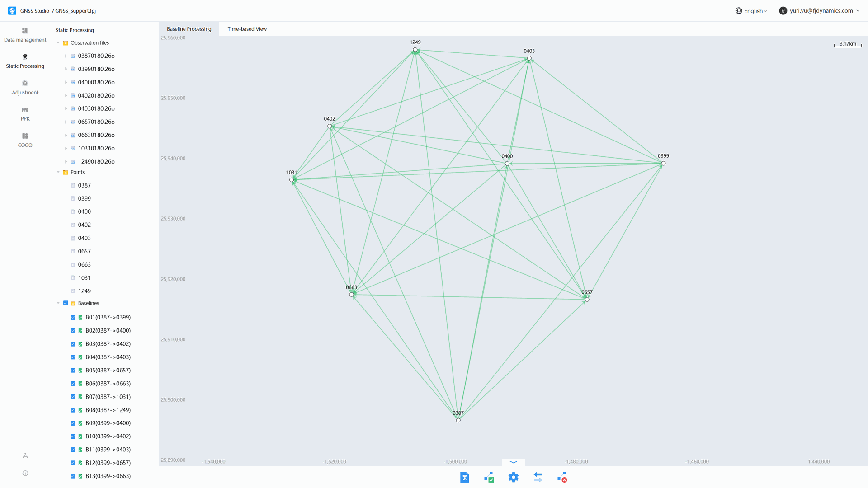
Task: Uncheck baseline B01(0387->0399)
Action: click(73, 318)
